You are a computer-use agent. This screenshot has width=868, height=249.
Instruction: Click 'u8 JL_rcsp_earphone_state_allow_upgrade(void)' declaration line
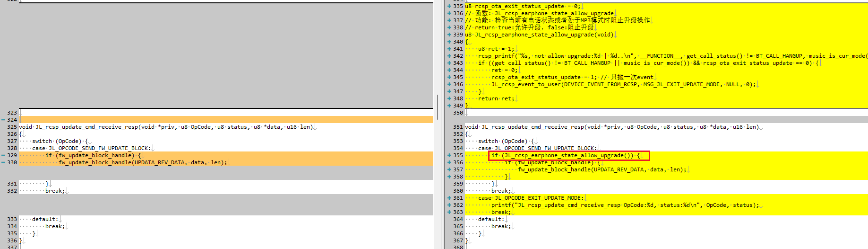click(539, 35)
